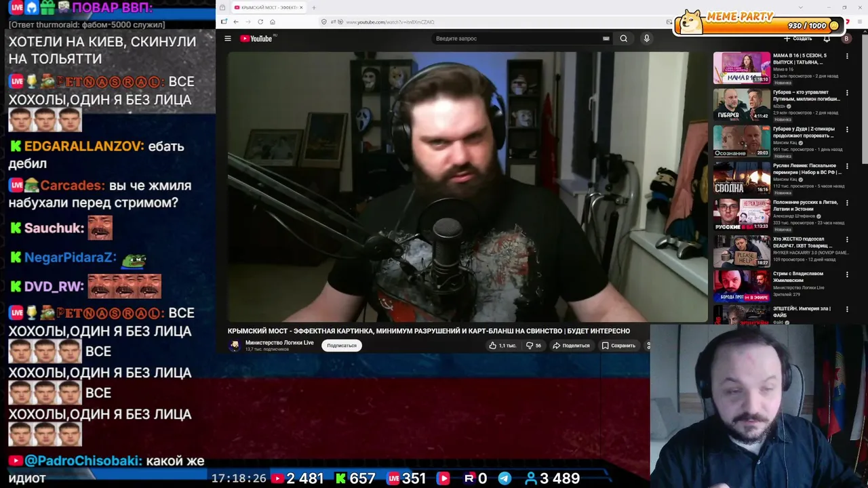
Task: Click the Создать create button
Action: (x=797, y=39)
